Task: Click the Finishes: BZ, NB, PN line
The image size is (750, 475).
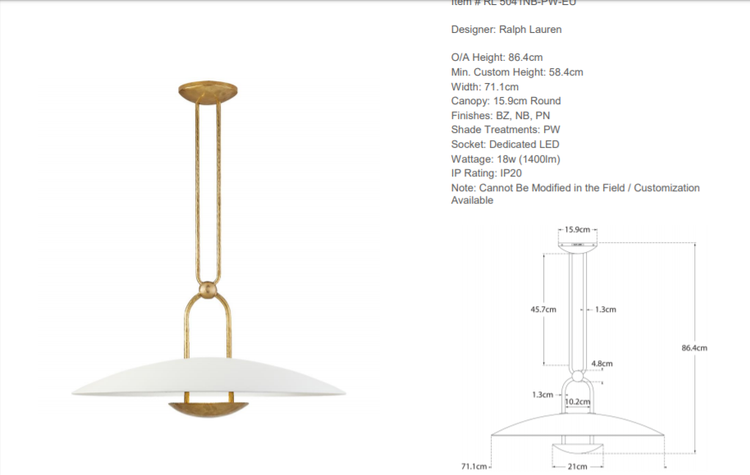Action: [500, 116]
